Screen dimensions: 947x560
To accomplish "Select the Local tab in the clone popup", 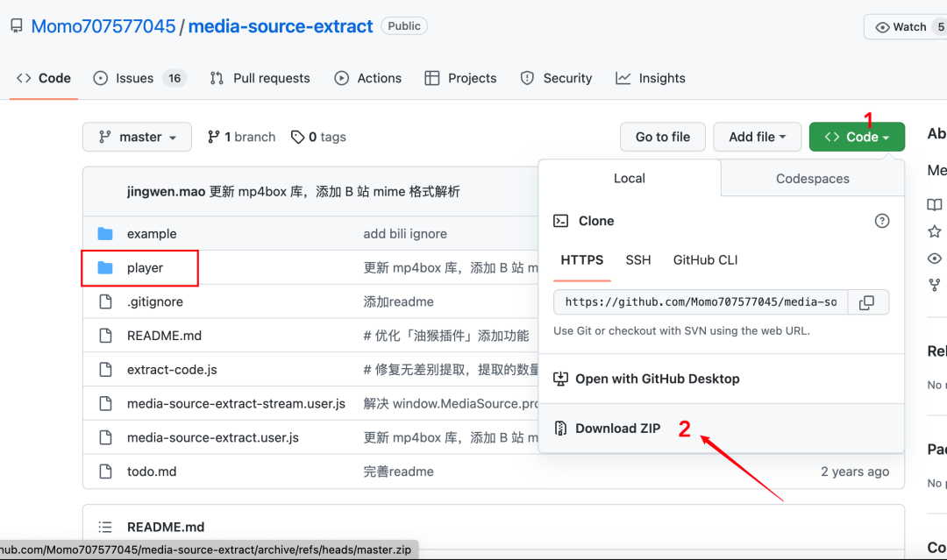I will 630,178.
